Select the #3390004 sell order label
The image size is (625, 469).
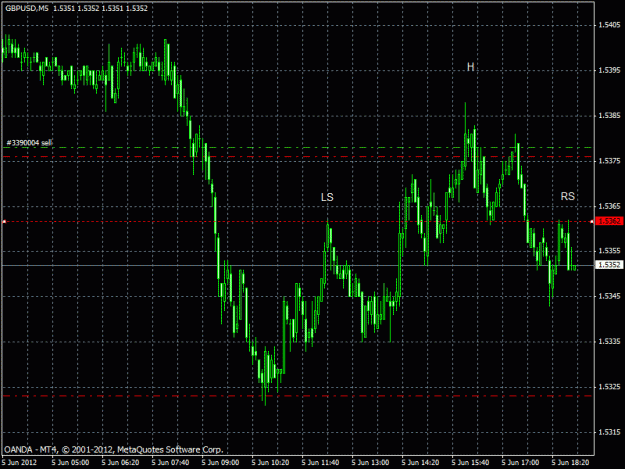pos(29,143)
